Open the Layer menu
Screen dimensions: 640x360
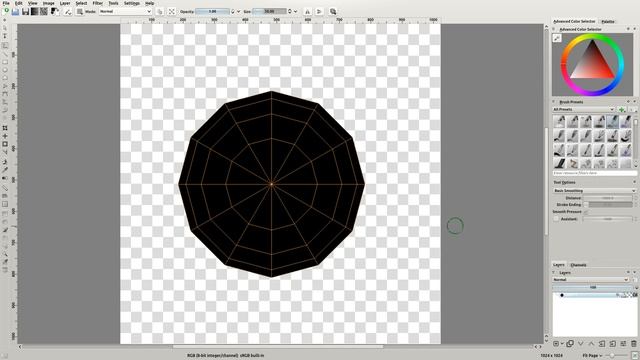pos(65,3)
